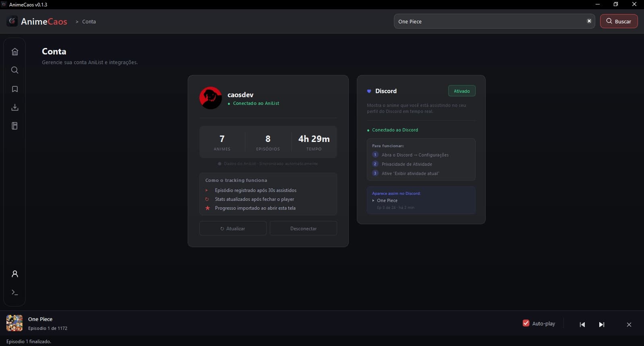Screen dimensions: 644x346
Task: Open the Library book sidebar icon
Action: 15,126
